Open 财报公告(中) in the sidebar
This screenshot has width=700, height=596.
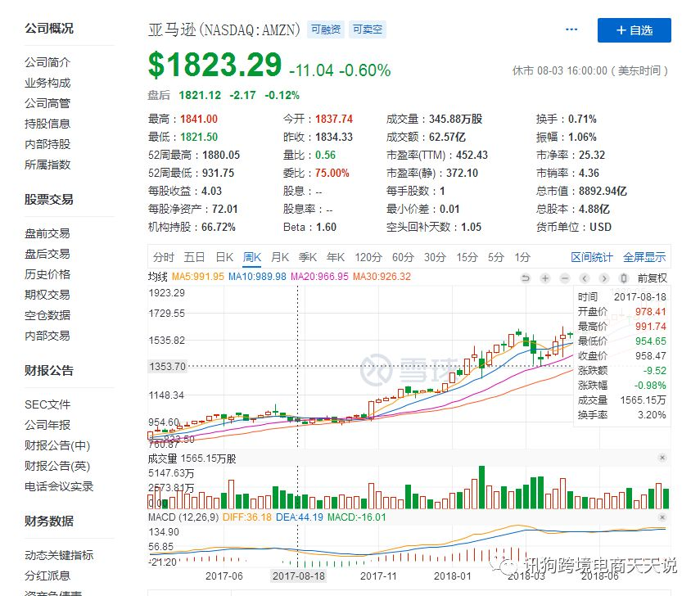pos(57,445)
